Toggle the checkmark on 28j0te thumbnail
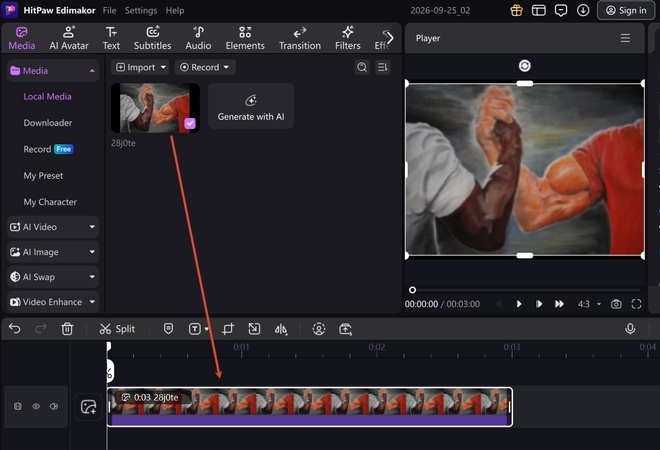 (x=190, y=123)
